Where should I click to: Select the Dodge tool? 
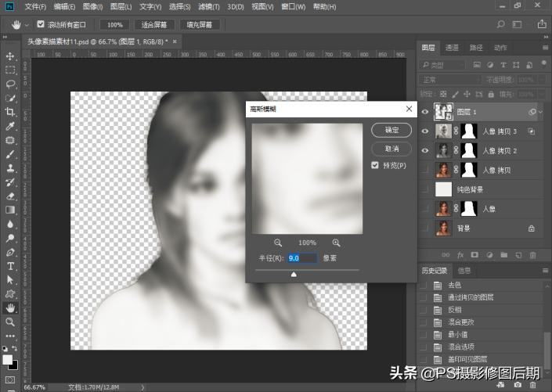click(10, 238)
